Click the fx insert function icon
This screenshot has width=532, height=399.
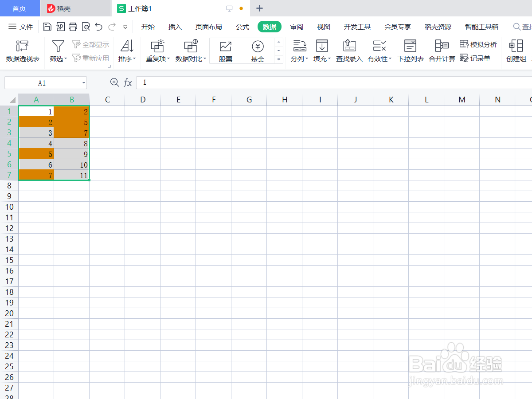point(128,82)
